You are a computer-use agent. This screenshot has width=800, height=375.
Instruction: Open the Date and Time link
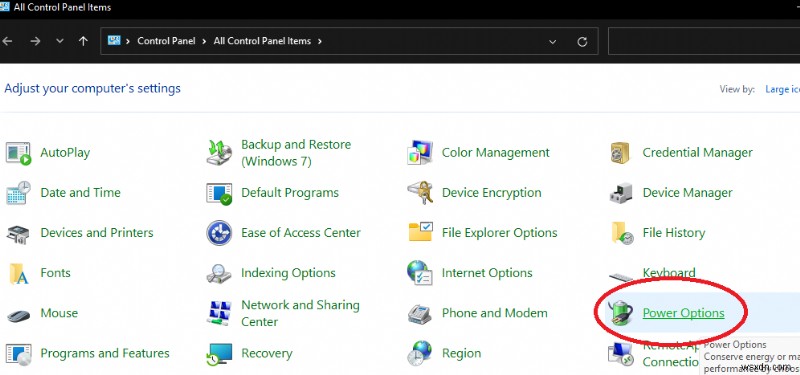81,193
